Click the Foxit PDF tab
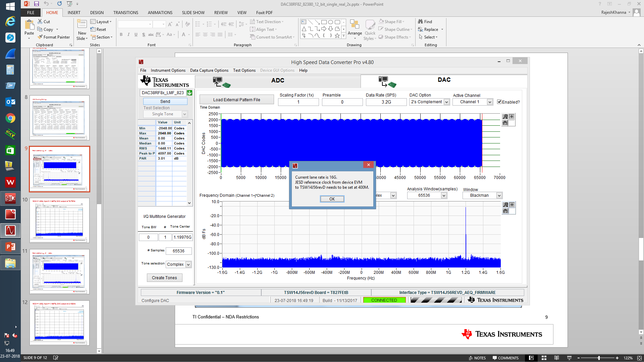The height and width of the screenshot is (362, 644). tap(264, 12)
